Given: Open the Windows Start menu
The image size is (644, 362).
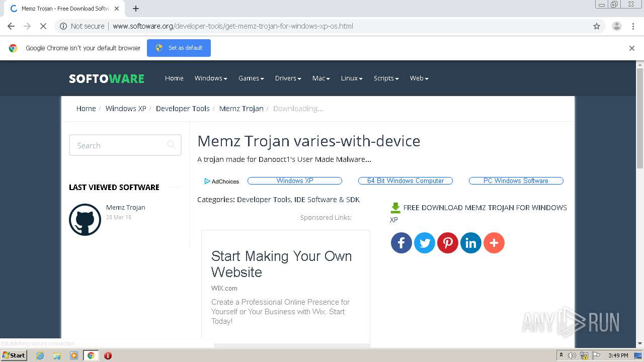Looking at the screenshot, I should pos(14,355).
